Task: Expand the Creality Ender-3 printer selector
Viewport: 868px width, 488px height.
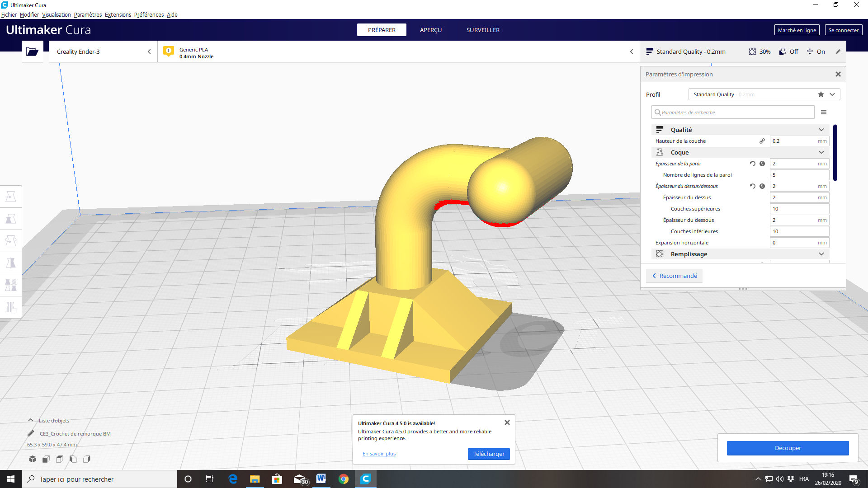Action: click(x=103, y=52)
